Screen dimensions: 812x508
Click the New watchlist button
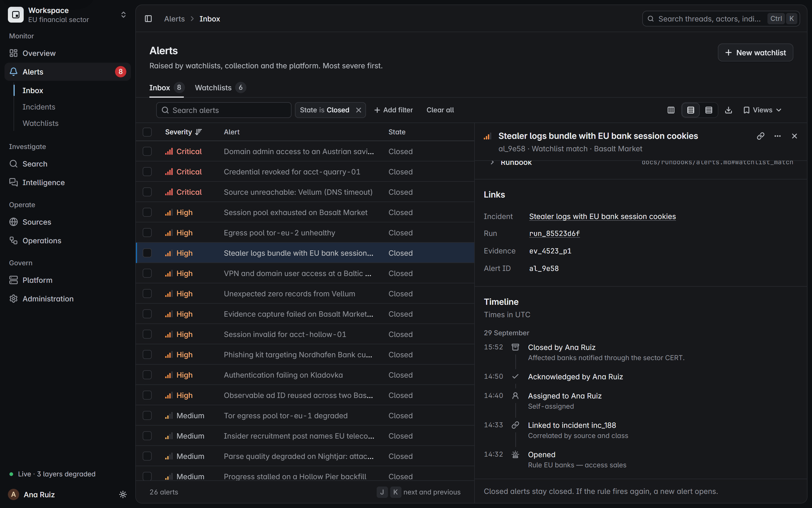pos(755,53)
